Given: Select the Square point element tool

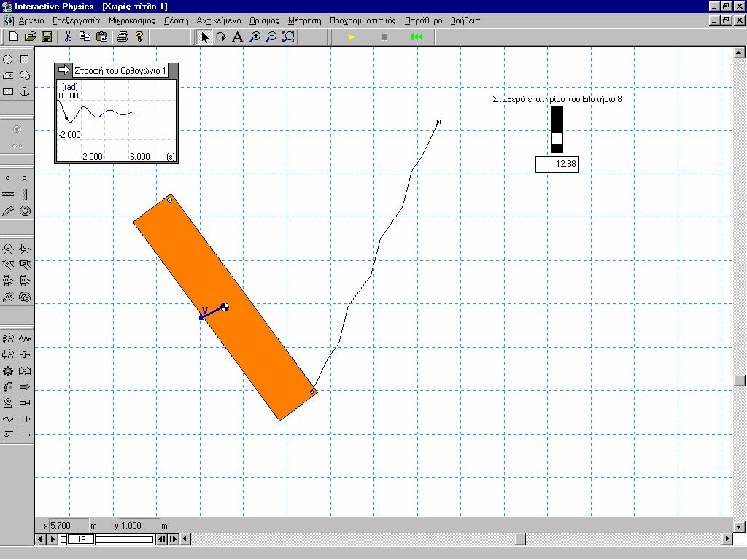Looking at the screenshot, I should coord(24,178).
